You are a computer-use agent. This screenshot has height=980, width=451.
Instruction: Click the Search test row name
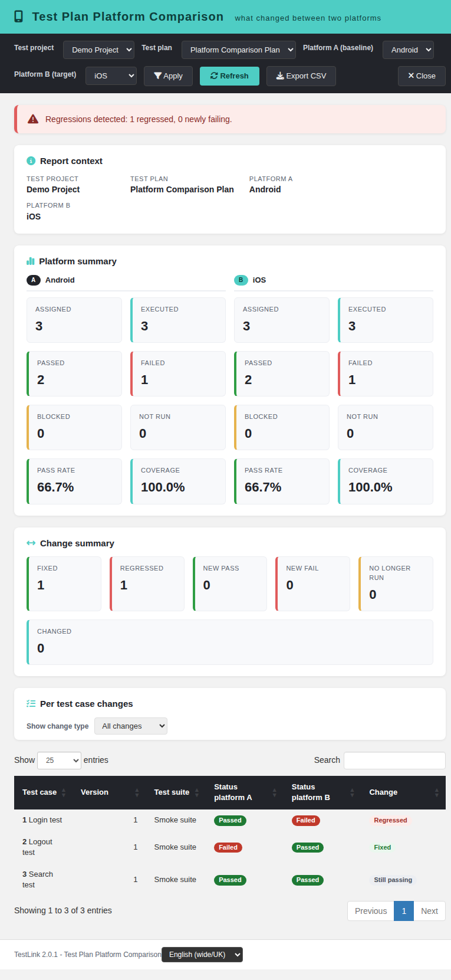click(x=38, y=880)
